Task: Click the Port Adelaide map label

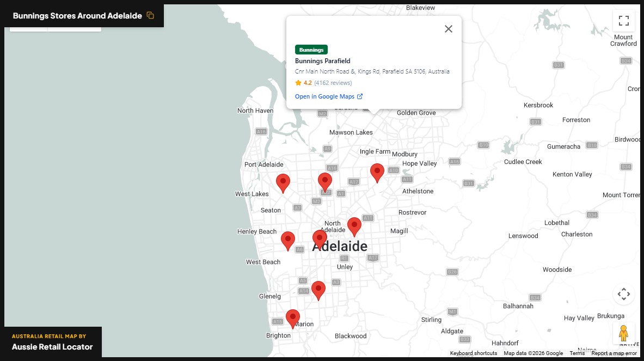Action: (x=263, y=164)
